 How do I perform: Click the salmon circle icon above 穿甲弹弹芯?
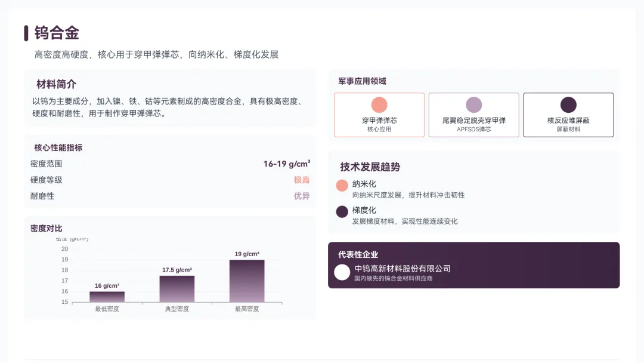click(x=379, y=105)
